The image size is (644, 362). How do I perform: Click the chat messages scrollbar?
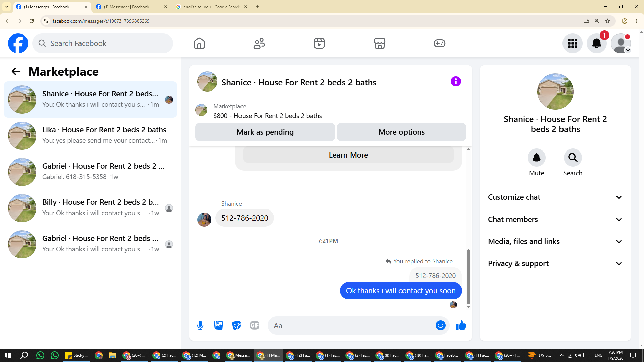pos(468,276)
